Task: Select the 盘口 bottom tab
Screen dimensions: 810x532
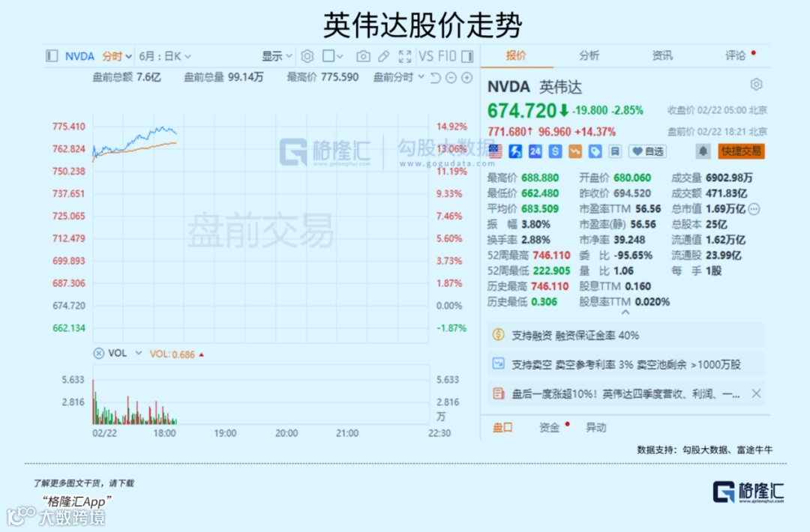Action: (x=502, y=427)
